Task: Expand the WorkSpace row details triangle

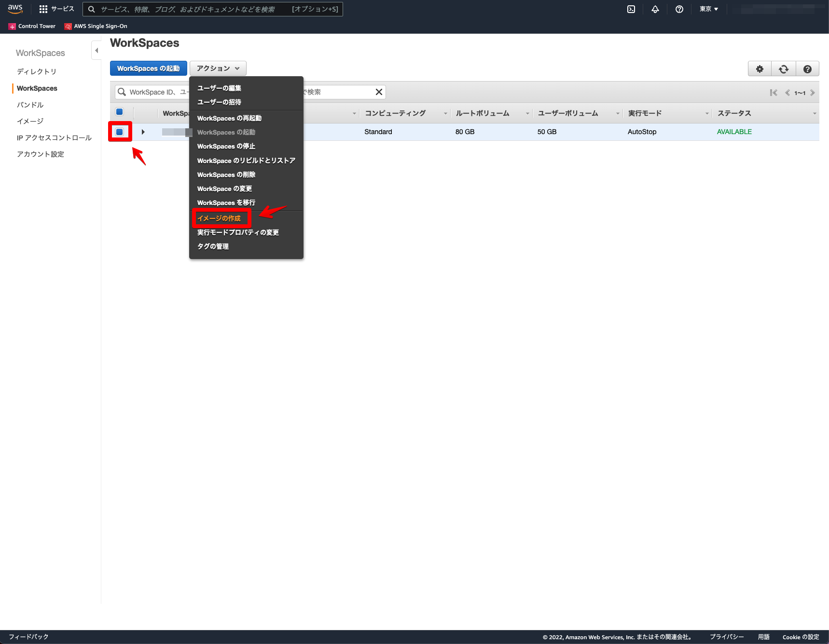Action: point(143,131)
